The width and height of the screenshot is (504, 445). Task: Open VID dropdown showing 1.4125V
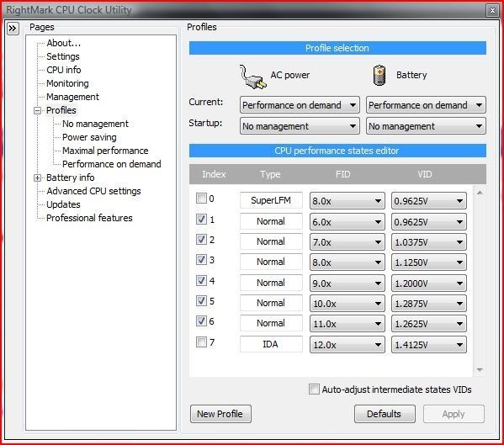(x=429, y=345)
